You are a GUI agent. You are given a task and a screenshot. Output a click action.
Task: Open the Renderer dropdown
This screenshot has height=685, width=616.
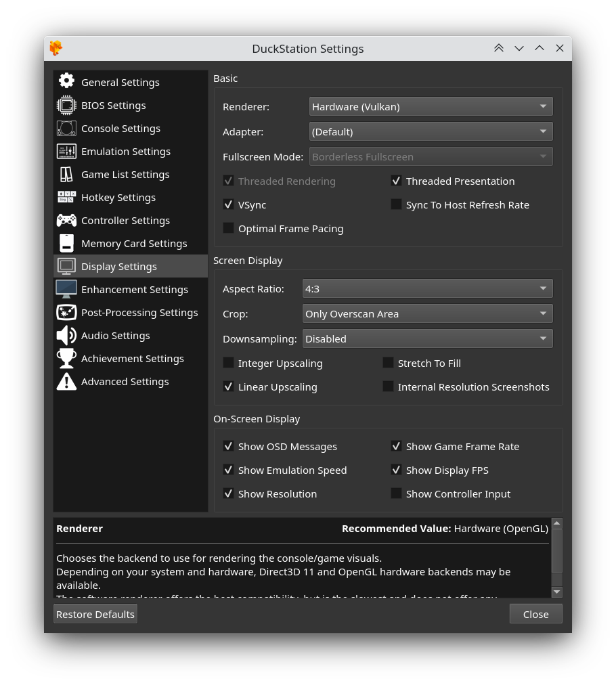coord(431,106)
